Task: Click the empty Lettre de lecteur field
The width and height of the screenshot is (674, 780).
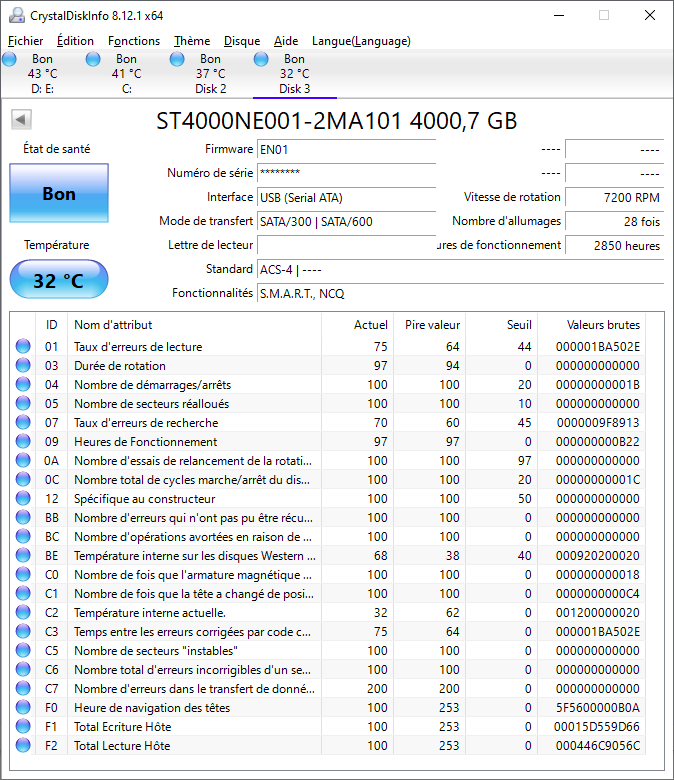Action: coord(346,245)
